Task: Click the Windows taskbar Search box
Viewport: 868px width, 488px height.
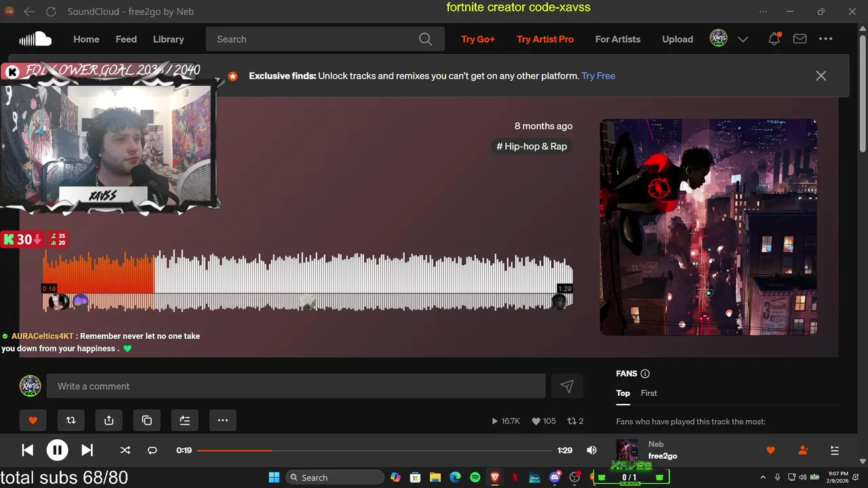Action: [x=335, y=477]
